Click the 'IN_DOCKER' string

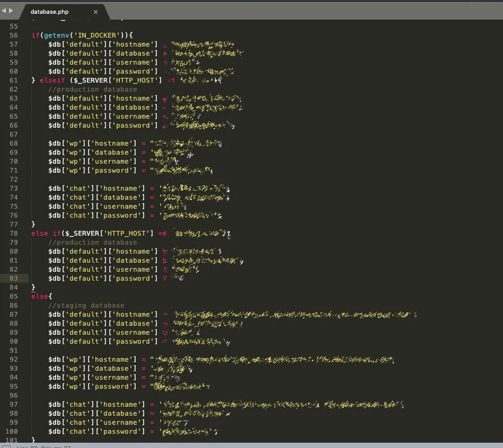[x=97, y=35]
